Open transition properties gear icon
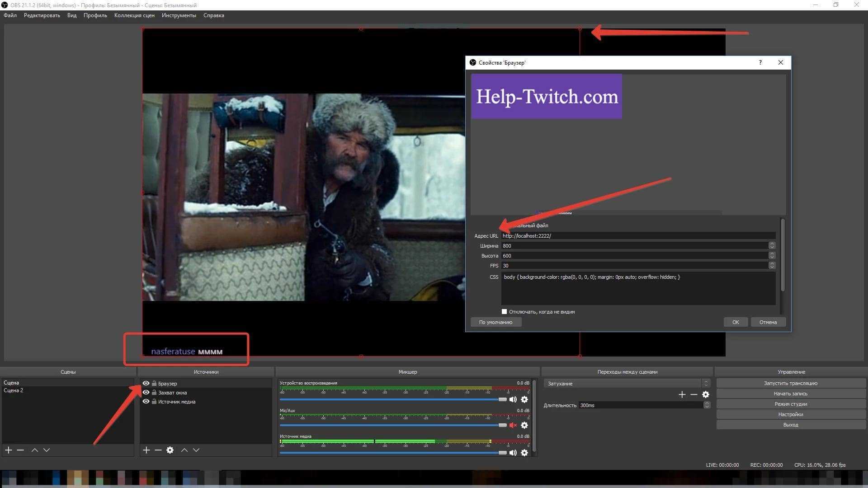 (706, 394)
